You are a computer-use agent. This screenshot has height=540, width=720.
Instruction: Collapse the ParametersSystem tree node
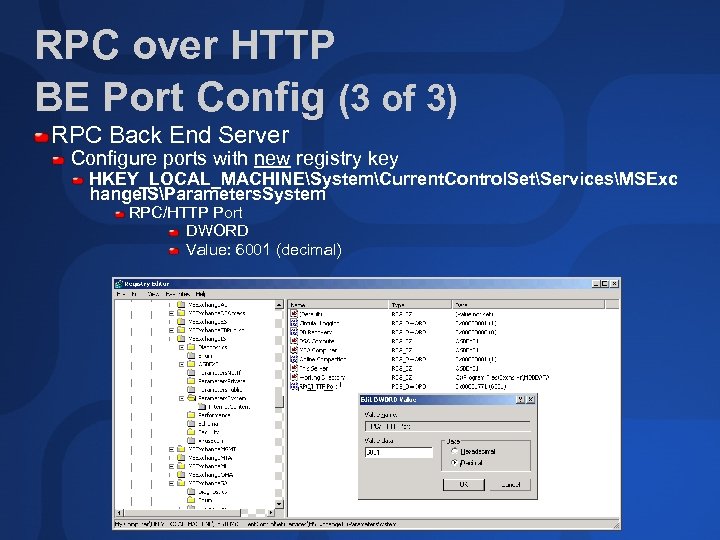click(181, 399)
